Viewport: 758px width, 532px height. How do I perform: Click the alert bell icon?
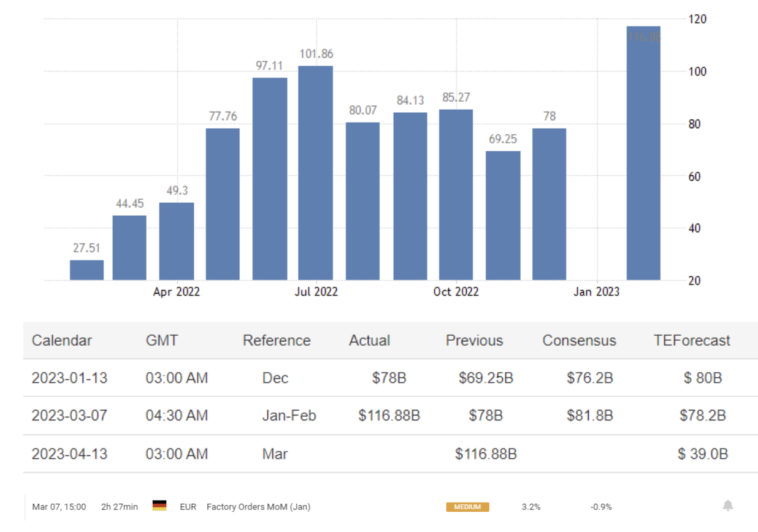point(727,506)
